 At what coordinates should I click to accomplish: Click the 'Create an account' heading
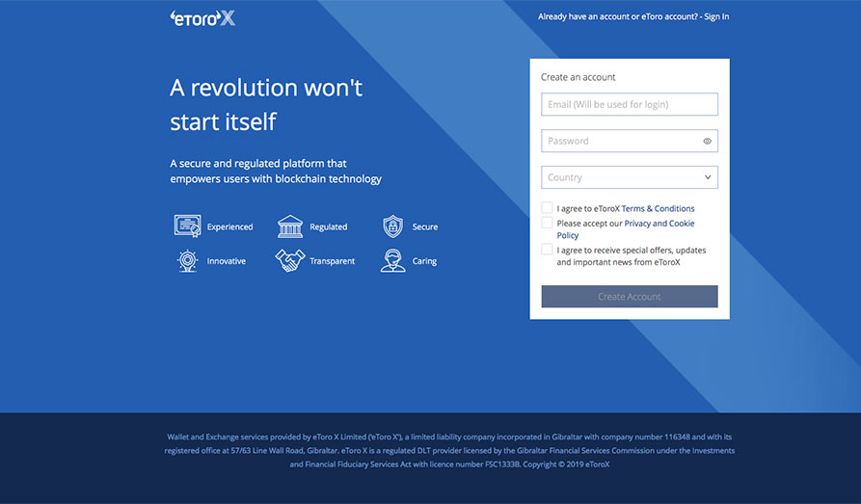click(578, 77)
